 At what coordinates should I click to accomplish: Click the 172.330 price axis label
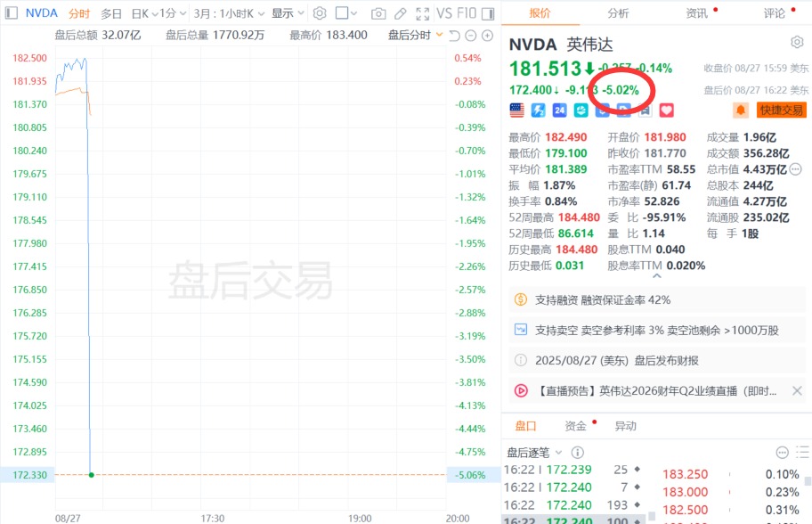(x=29, y=475)
